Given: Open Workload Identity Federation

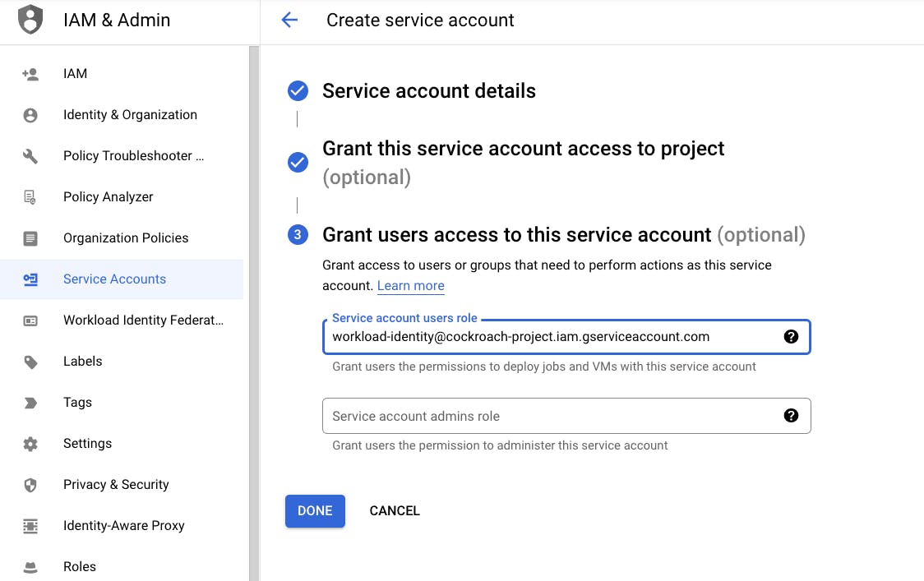Looking at the screenshot, I should tap(30, 320).
